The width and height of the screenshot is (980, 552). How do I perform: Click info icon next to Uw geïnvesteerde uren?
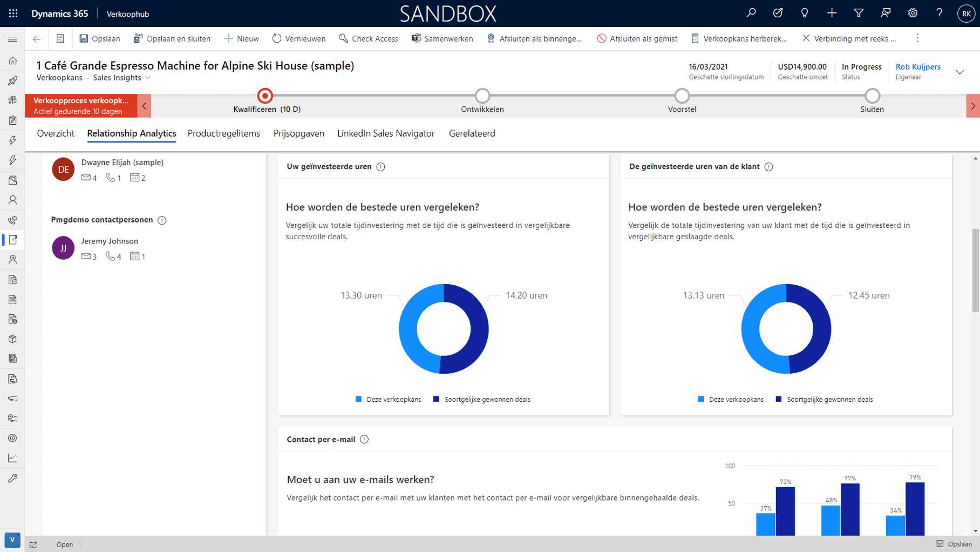click(381, 167)
